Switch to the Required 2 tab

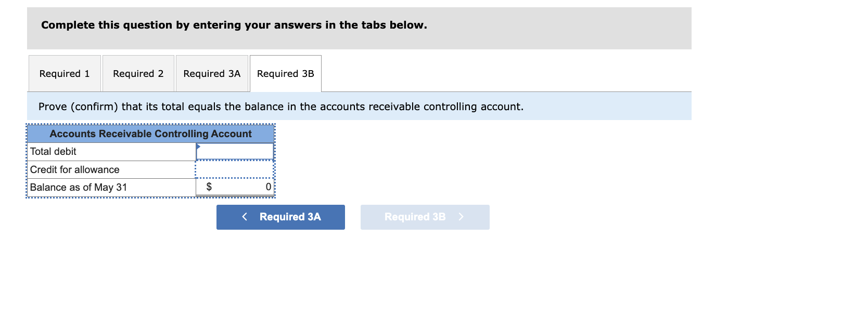pyautogui.click(x=138, y=73)
